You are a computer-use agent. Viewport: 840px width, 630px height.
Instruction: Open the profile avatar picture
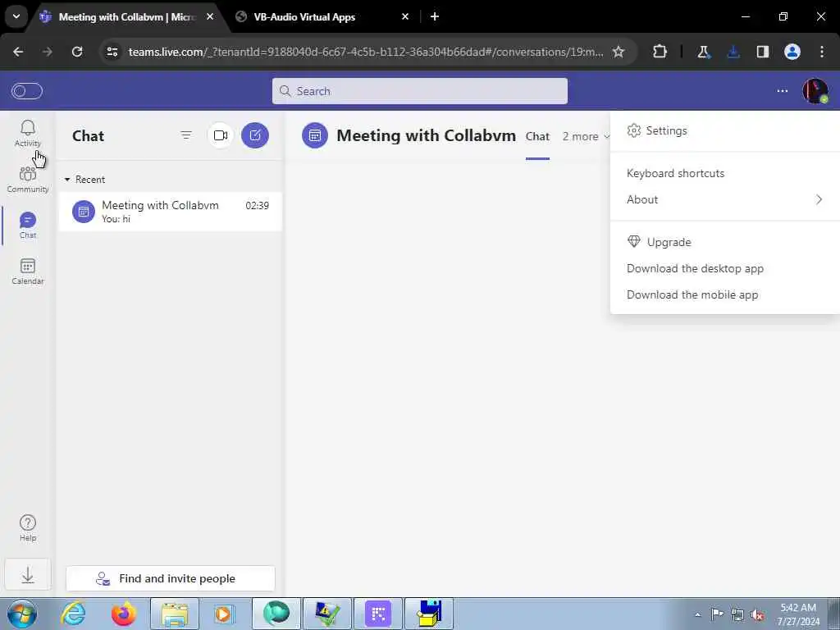815,91
